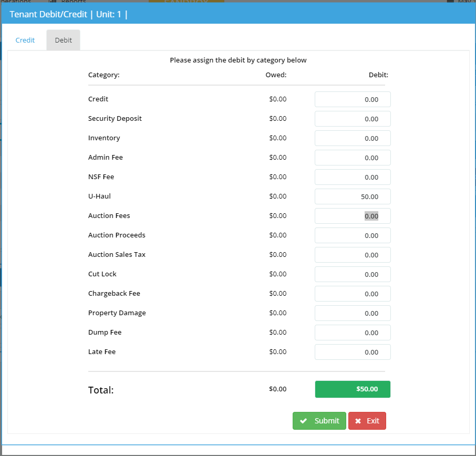
Task: Click the green $50.00 total box
Action: tap(353, 389)
